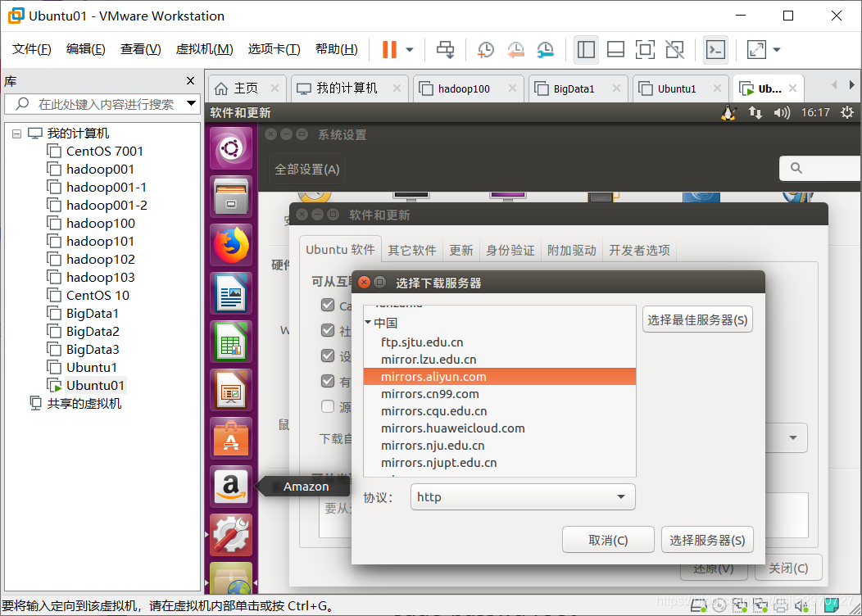Toggle the first checkbox starting with Ca

click(x=328, y=305)
